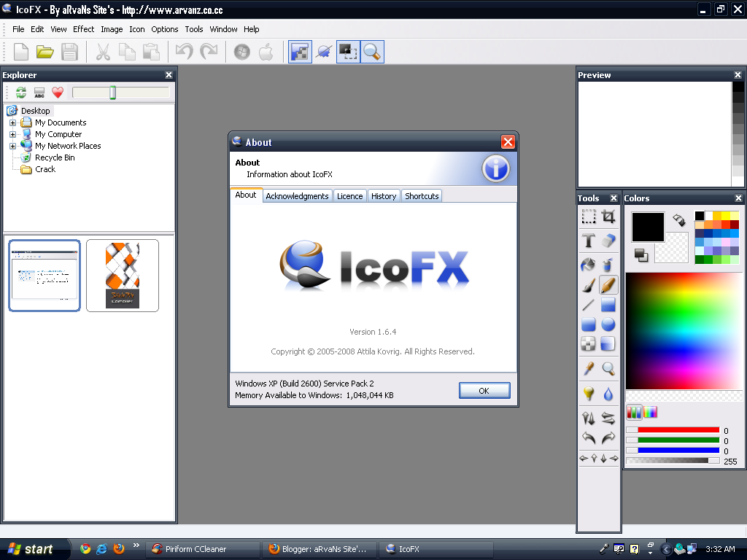Switch to the History tab

click(384, 196)
